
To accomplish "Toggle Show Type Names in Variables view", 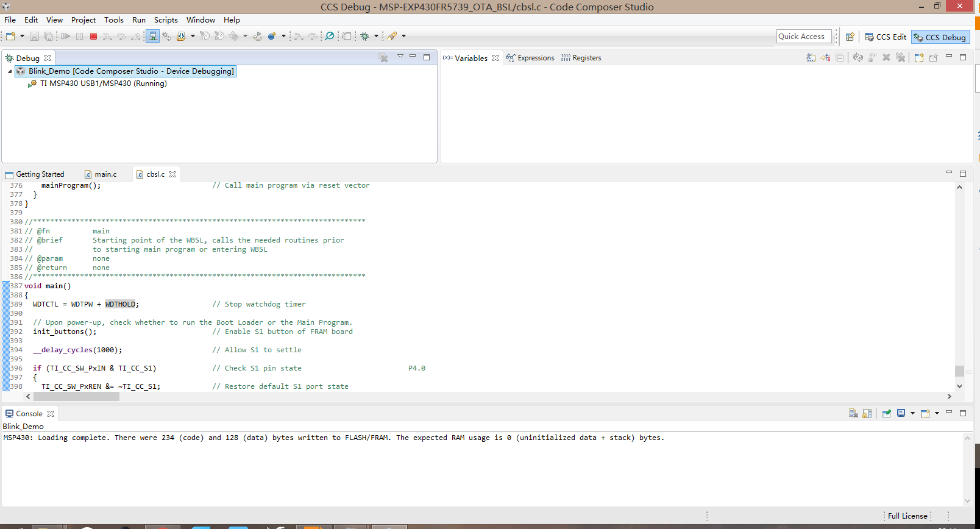I will click(x=811, y=58).
